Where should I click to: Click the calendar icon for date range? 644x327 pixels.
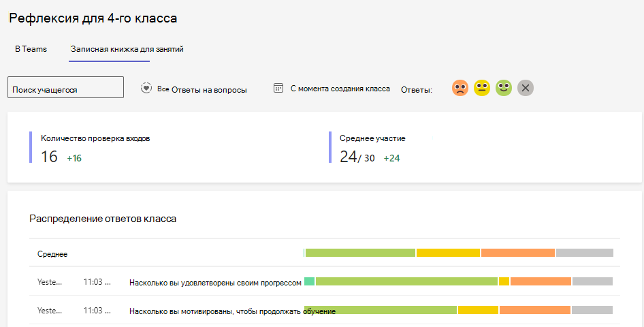[278, 88]
